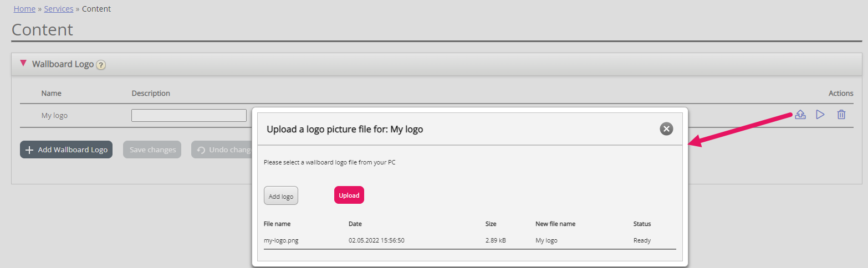Viewport: 868px width, 268px height.
Task: Click the Status column header
Action: click(642, 224)
